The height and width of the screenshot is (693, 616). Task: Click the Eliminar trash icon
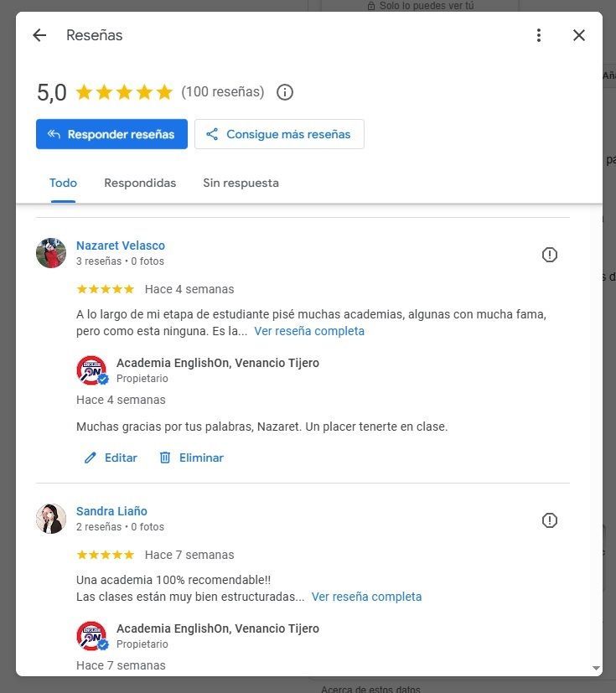(164, 458)
